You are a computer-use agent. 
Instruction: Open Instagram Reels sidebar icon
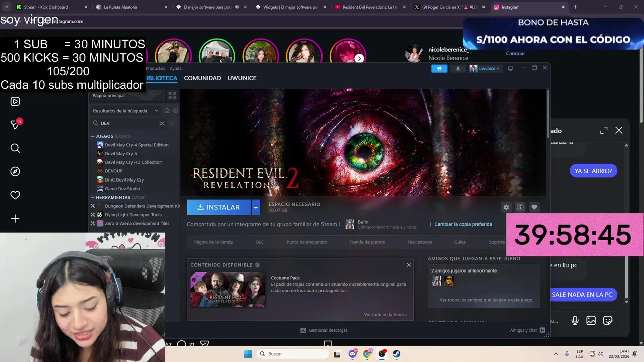pos(15,101)
